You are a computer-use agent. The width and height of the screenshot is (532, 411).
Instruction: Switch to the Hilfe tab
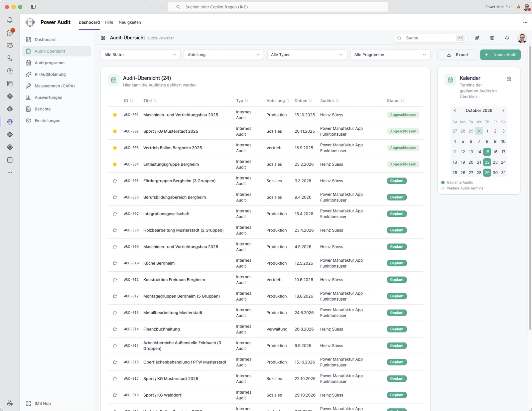tap(109, 22)
